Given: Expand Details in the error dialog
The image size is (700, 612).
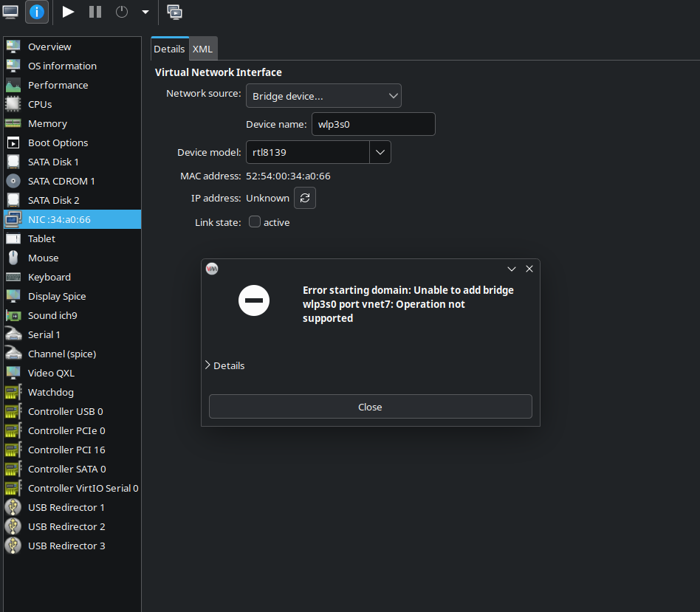Looking at the screenshot, I should pyautogui.click(x=224, y=365).
